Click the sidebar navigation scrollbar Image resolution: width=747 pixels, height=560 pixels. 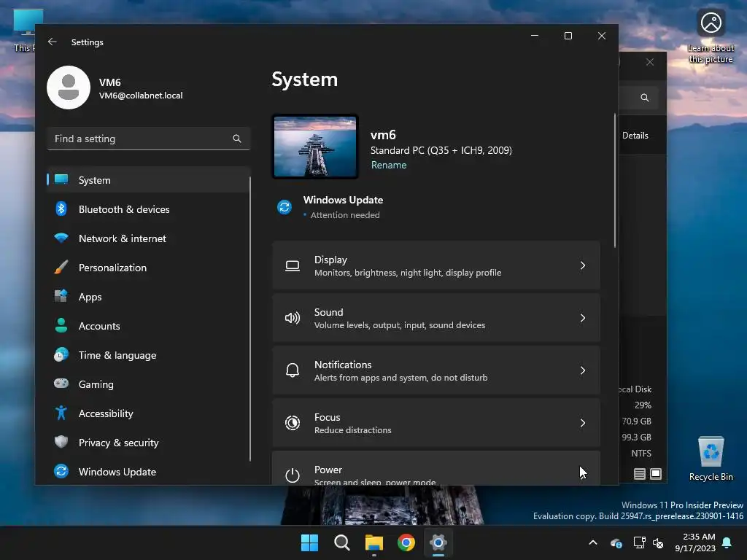[x=250, y=319]
